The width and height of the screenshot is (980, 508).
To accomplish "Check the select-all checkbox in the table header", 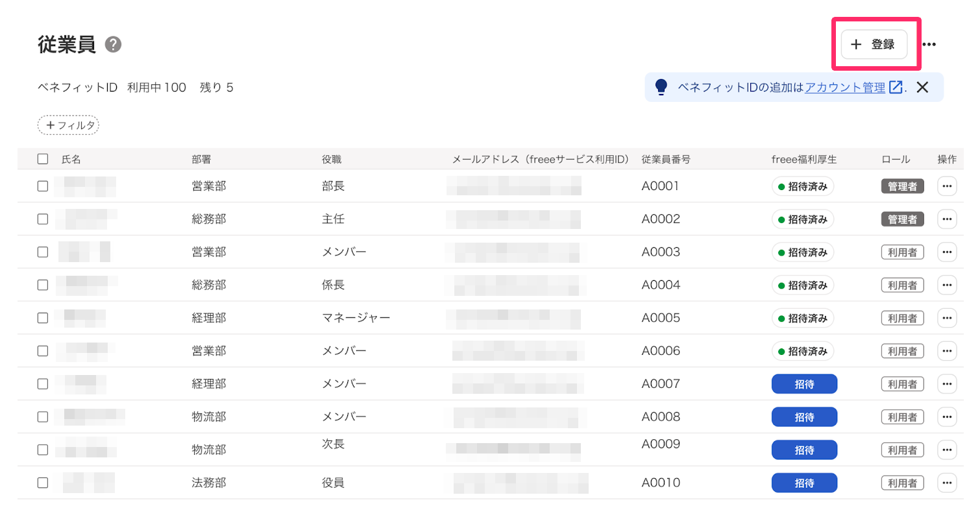I will [x=42, y=158].
